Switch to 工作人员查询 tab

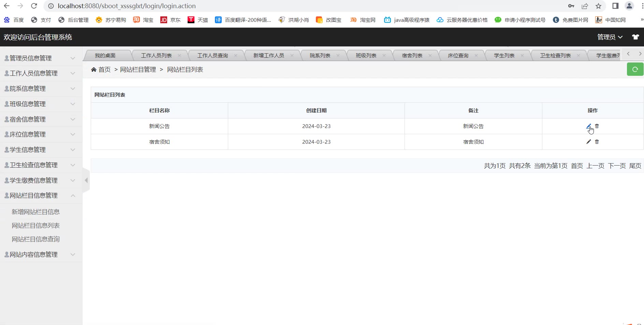coord(213,55)
